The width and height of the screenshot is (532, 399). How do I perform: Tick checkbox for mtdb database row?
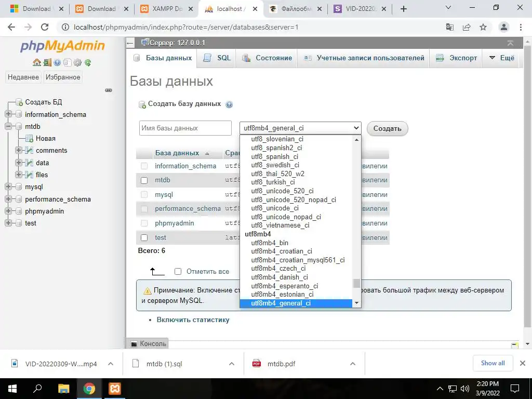point(144,180)
